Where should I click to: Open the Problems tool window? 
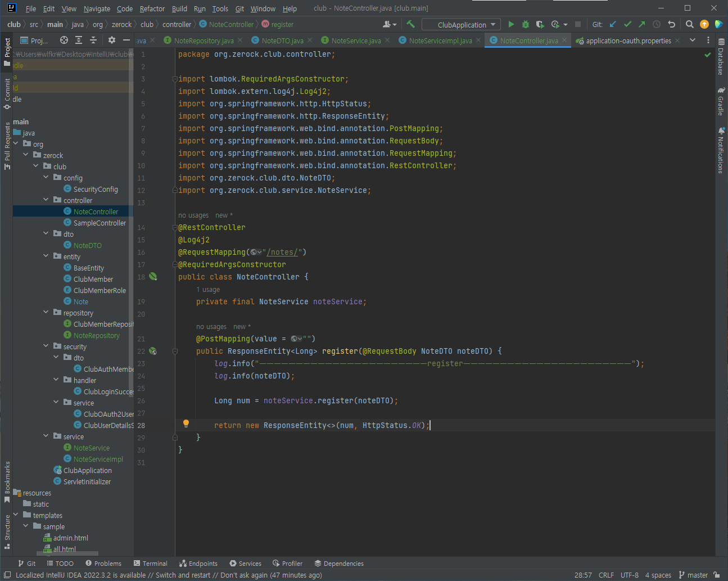point(103,563)
